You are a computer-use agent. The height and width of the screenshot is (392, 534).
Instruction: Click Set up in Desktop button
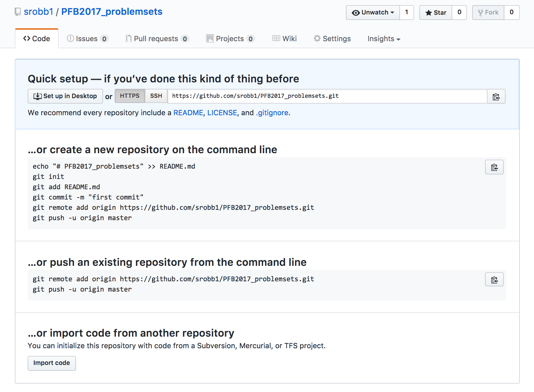(x=65, y=96)
